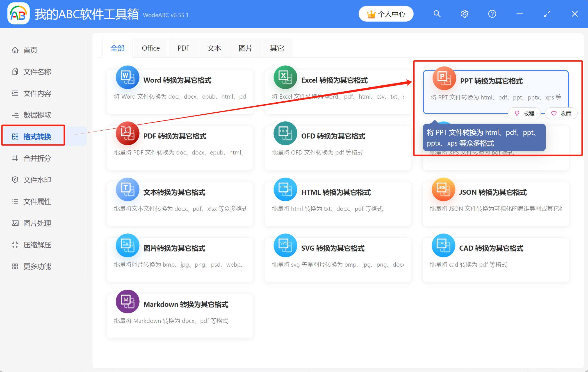Open the 图片处理 image processing tool
Image resolution: width=588 pixels, height=372 pixels.
coord(37,223)
